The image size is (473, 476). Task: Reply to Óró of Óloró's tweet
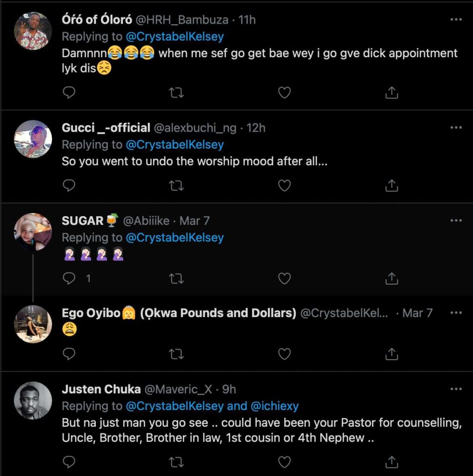68,92
